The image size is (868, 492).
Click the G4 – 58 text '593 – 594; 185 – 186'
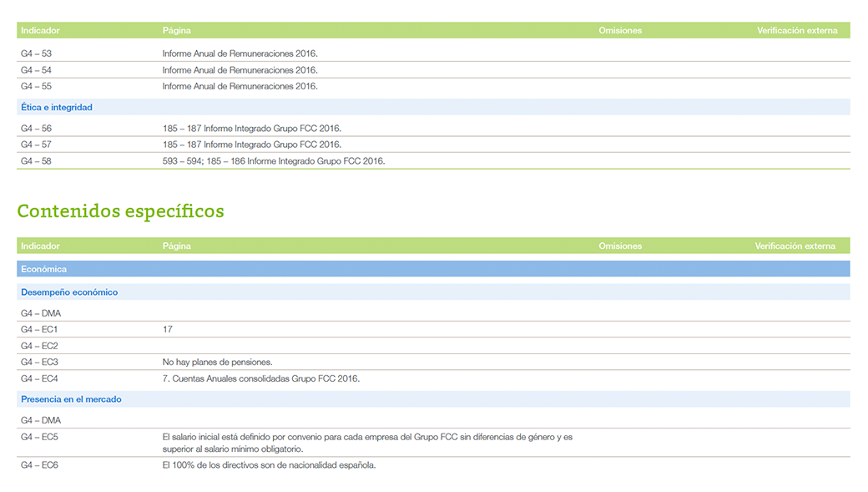(204, 161)
